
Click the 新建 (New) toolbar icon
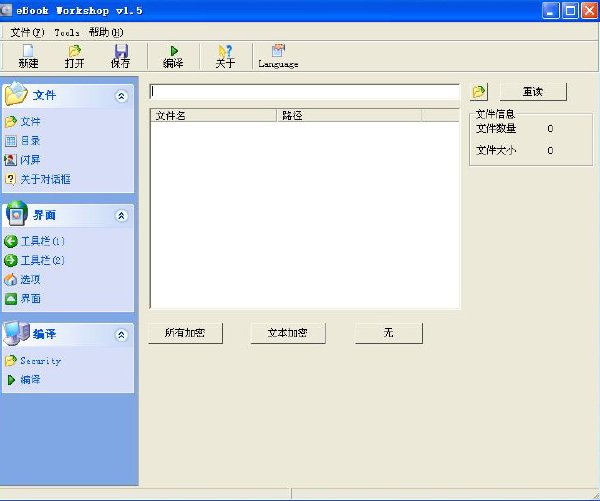click(x=28, y=56)
